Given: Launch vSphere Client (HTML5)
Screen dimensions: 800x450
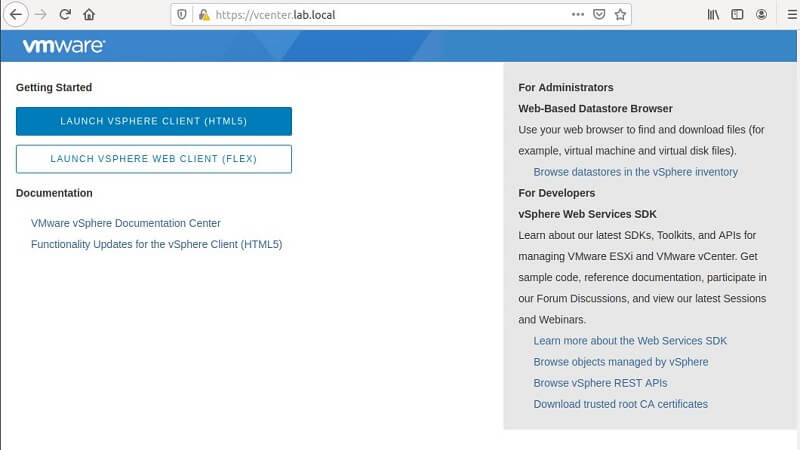Looking at the screenshot, I should pyautogui.click(x=154, y=121).
